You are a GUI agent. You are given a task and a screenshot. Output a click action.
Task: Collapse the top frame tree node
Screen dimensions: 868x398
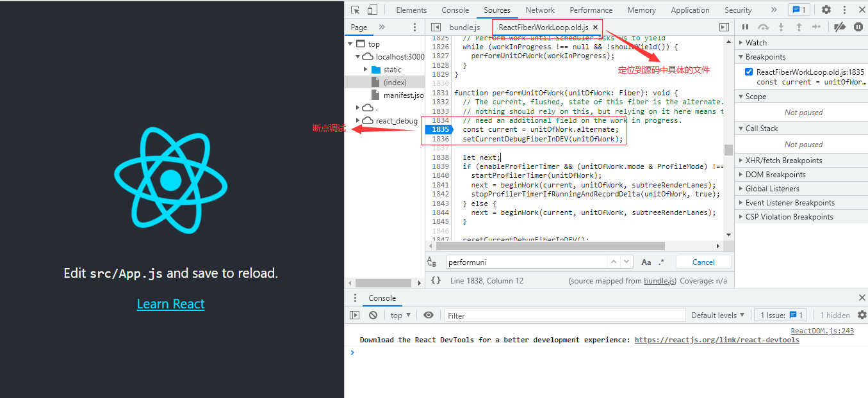351,44
